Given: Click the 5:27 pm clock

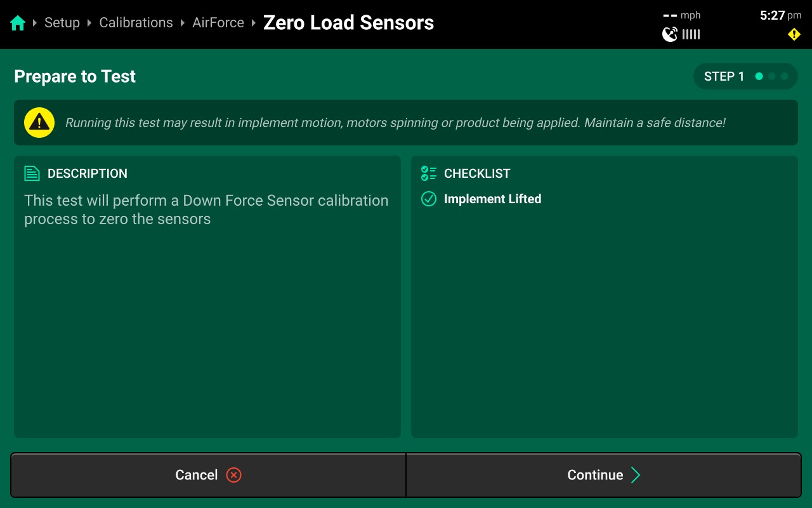Looking at the screenshot, I should point(780,15).
